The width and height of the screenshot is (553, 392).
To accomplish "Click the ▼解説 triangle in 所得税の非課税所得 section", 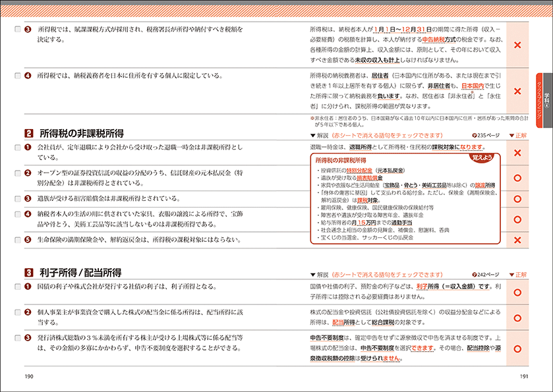I will pos(312,135).
